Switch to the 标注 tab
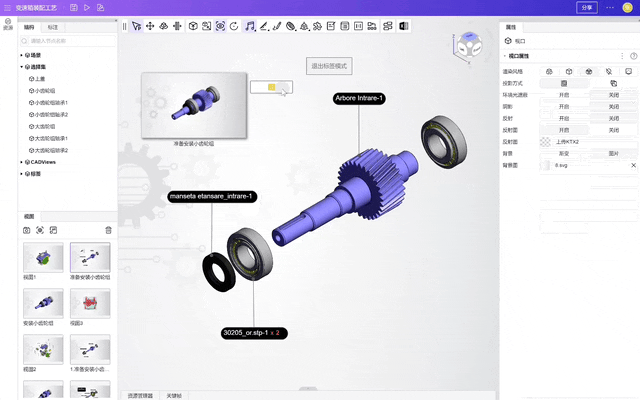The width and height of the screenshot is (640, 400). click(52, 27)
